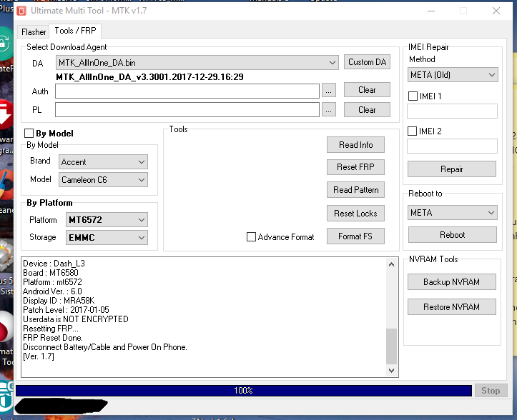This screenshot has height=420, width=517.
Task: Click the Auth file path field
Action: coord(187,91)
